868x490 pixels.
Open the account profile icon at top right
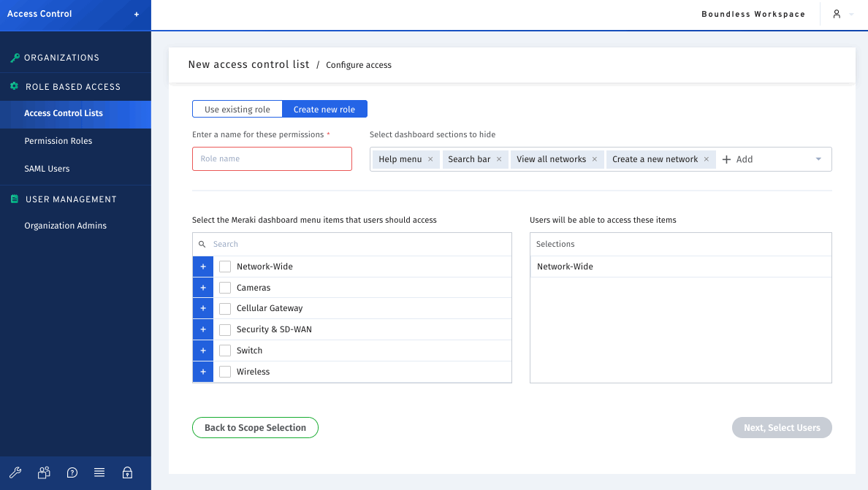tap(837, 14)
